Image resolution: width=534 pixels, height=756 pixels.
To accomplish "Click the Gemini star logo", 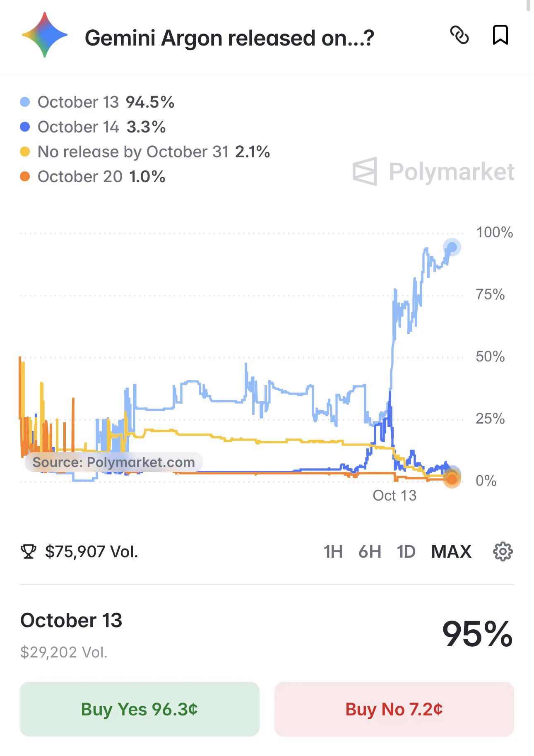I will coord(44,35).
